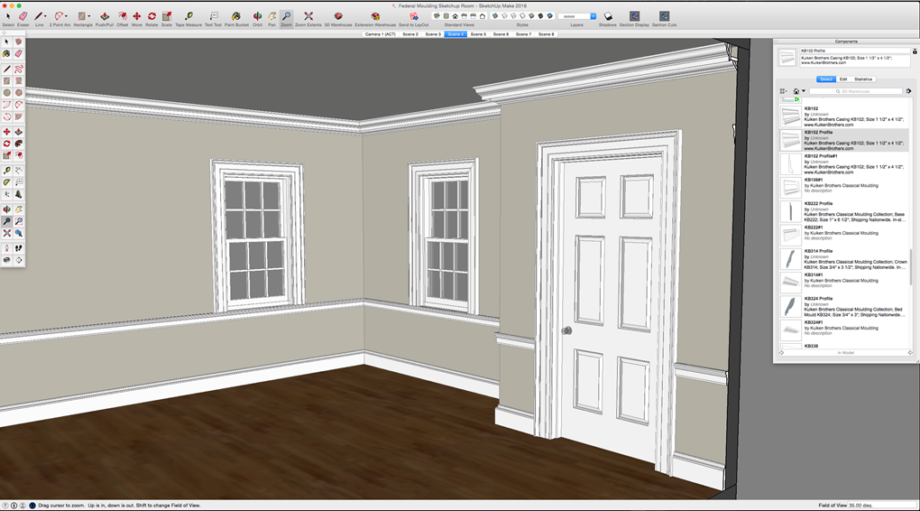
Task: Open the Statistics tab in Components
Action: 863,79
